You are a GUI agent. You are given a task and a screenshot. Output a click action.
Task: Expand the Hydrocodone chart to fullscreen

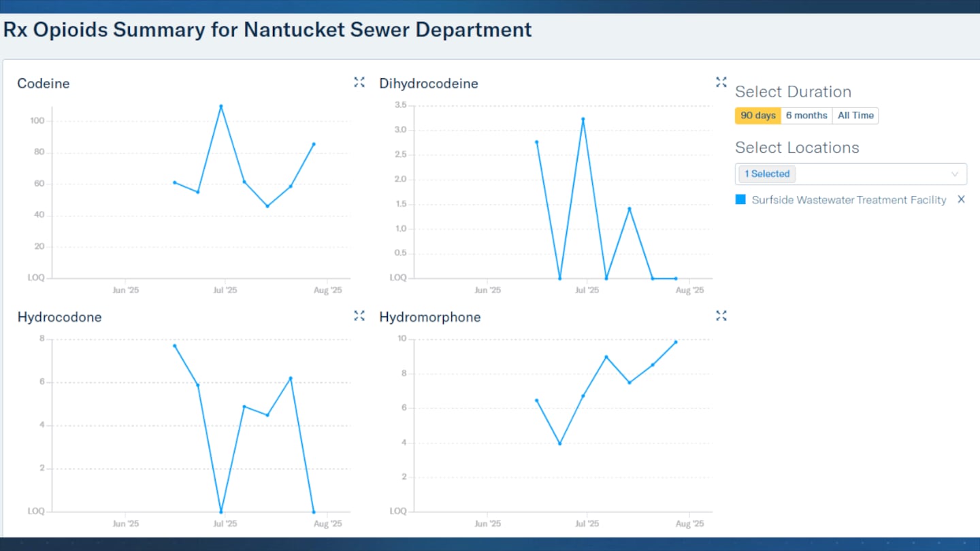tap(359, 316)
